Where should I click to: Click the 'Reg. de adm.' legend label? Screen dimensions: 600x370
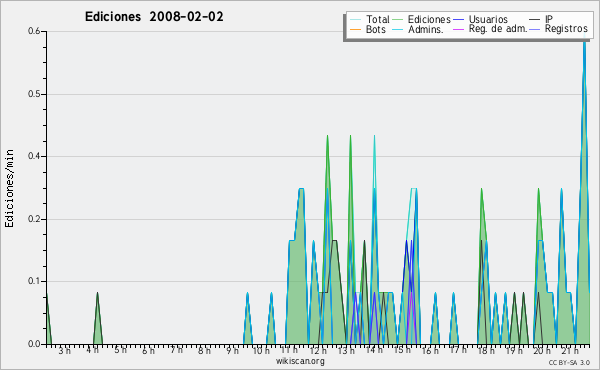(x=498, y=29)
